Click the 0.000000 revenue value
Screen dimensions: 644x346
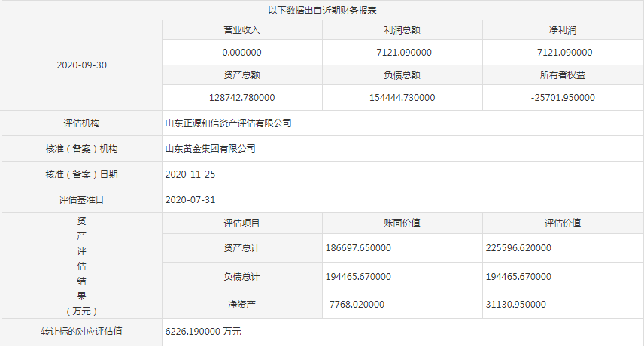[x=241, y=53]
